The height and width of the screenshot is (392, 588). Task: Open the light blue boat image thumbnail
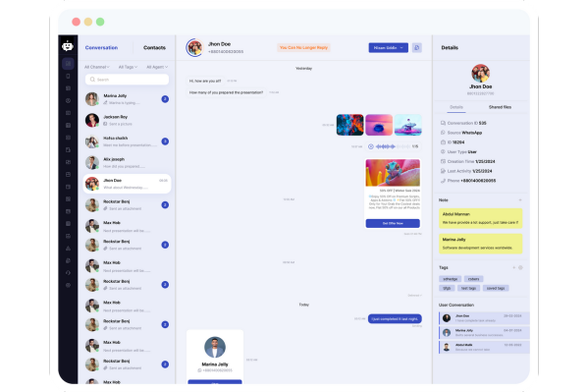(x=408, y=125)
